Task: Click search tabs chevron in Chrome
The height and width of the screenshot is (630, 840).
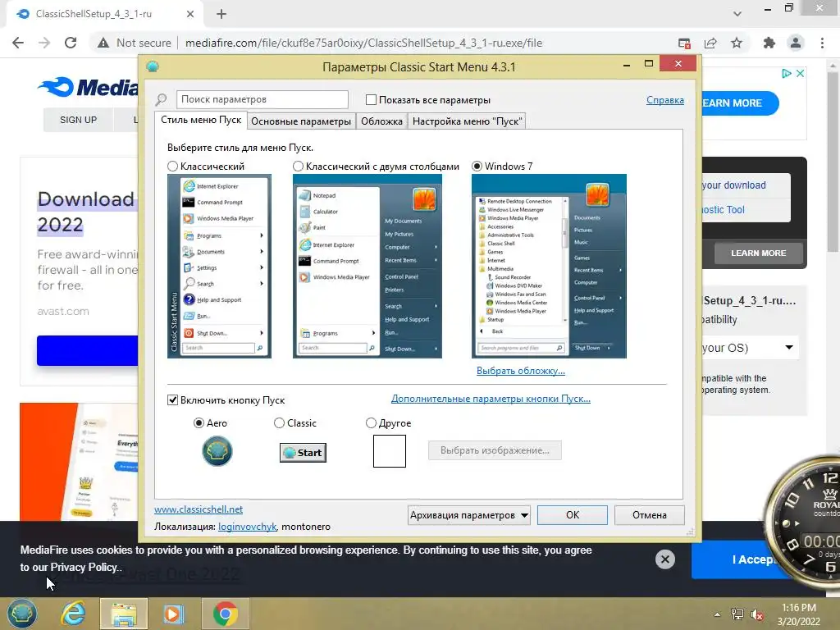Action: [x=737, y=14]
